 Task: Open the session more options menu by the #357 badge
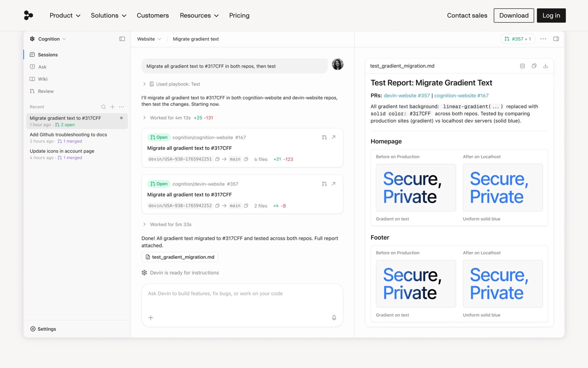click(543, 39)
